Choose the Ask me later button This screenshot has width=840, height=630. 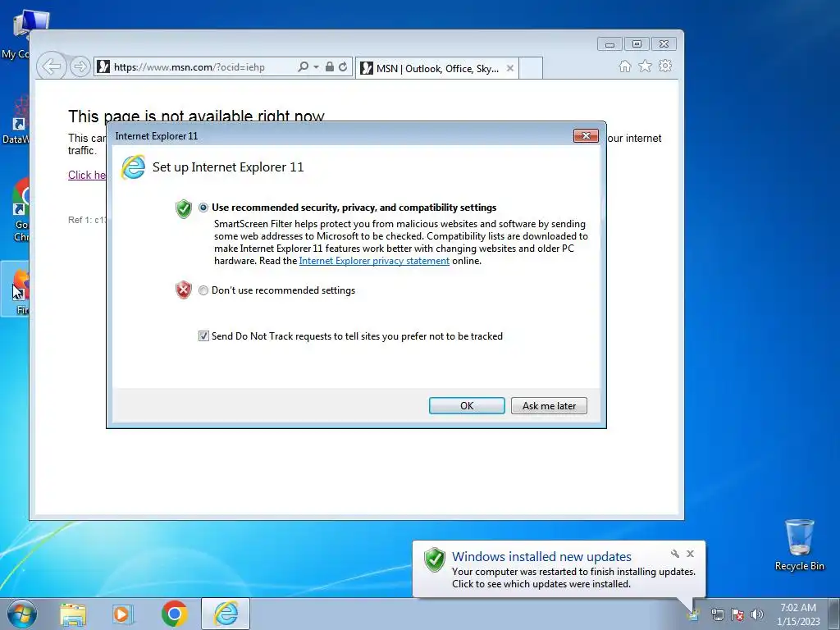pos(549,405)
